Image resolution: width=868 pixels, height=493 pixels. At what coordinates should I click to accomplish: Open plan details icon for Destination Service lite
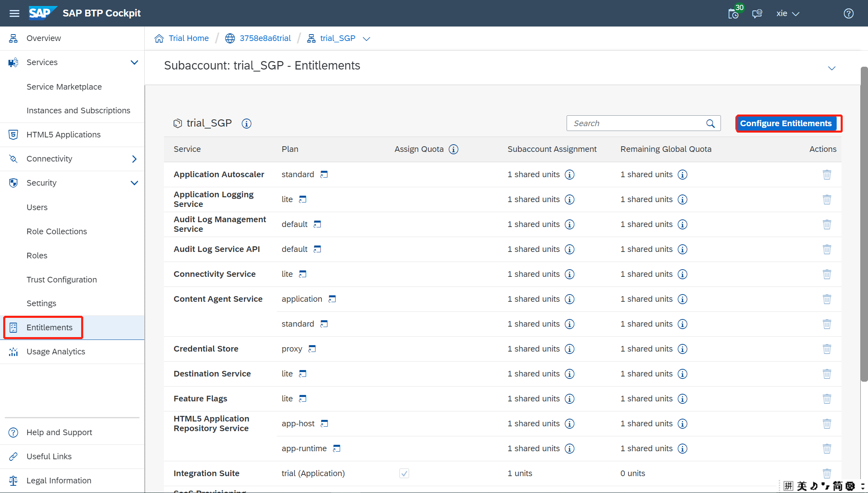point(303,374)
